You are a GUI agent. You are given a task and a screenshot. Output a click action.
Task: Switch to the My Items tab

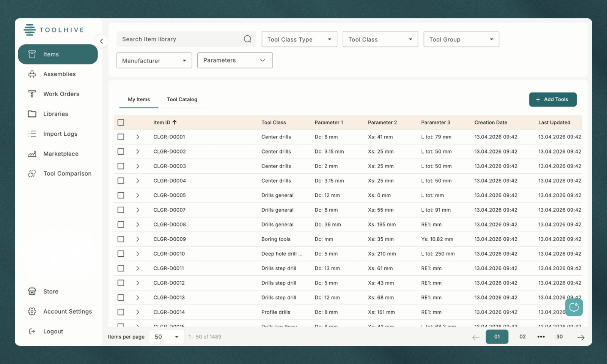[x=139, y=99]
